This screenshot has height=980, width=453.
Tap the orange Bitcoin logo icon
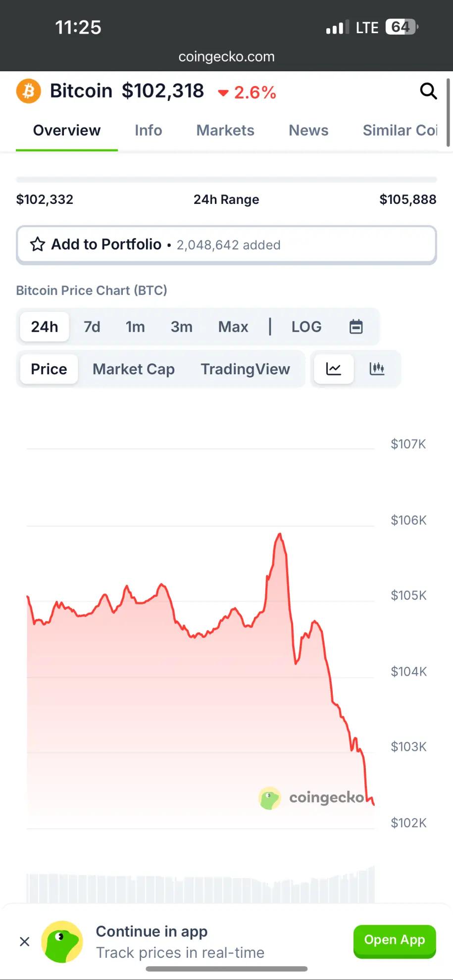point(29,91)
